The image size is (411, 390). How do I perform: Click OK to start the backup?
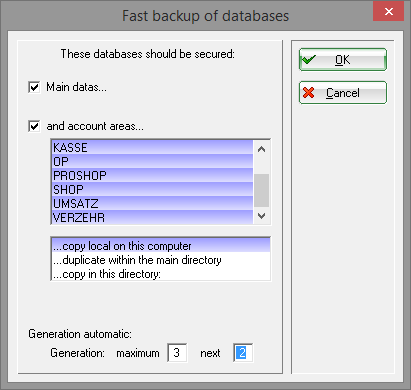(x=343, y=60)
